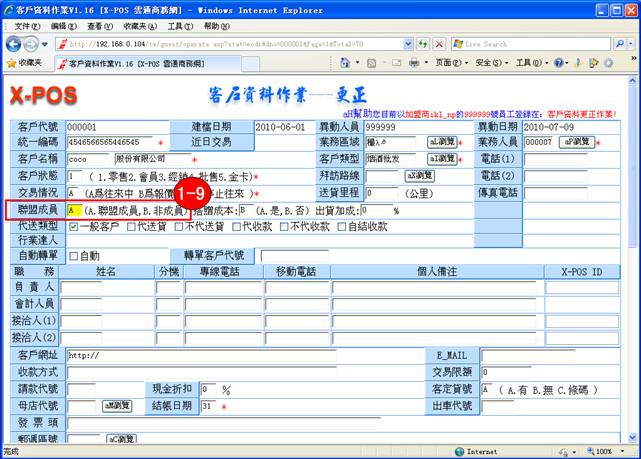Click the Refresh page icon

coord(424,44)
